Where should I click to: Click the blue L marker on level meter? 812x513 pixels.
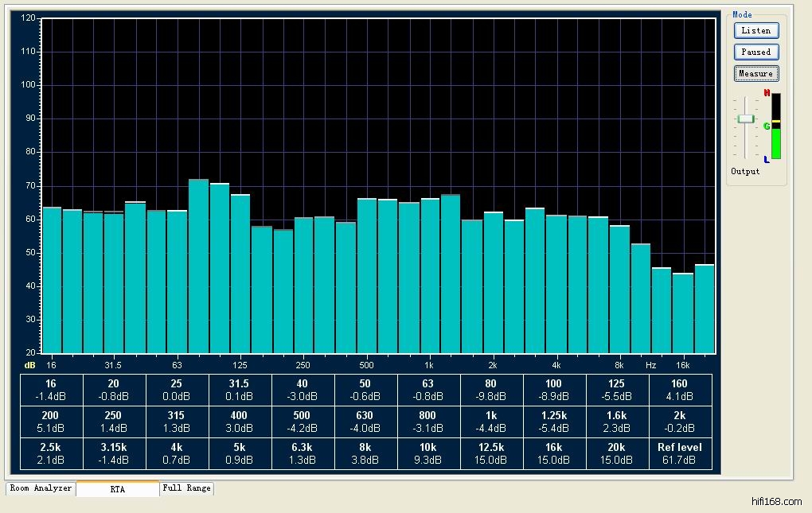click(x=767, y=160)
